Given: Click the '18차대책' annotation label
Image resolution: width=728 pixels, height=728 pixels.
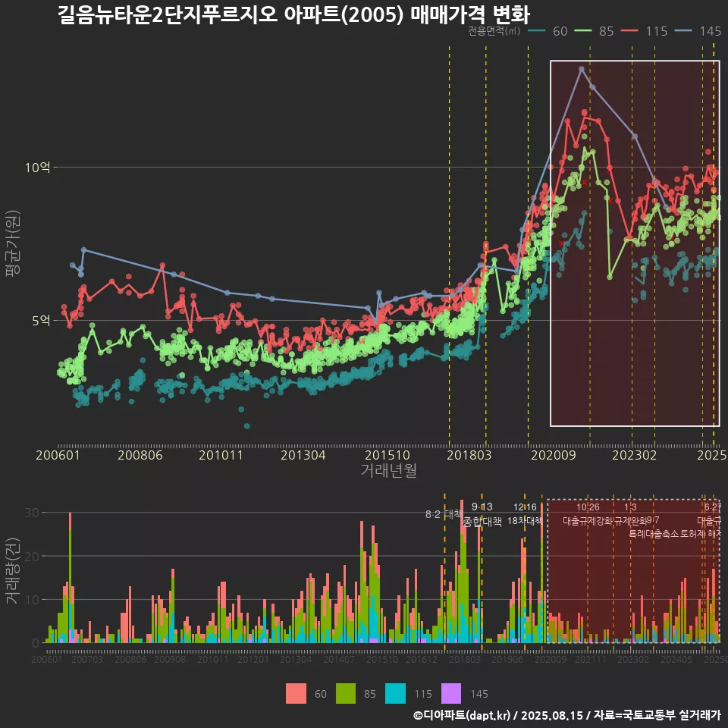Looking at the screenshot, I should 525,520.
